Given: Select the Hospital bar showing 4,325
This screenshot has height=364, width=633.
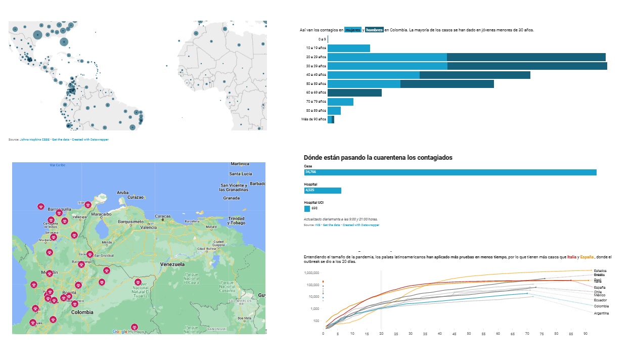Looking at the screenshot, I should click(323, 191).
